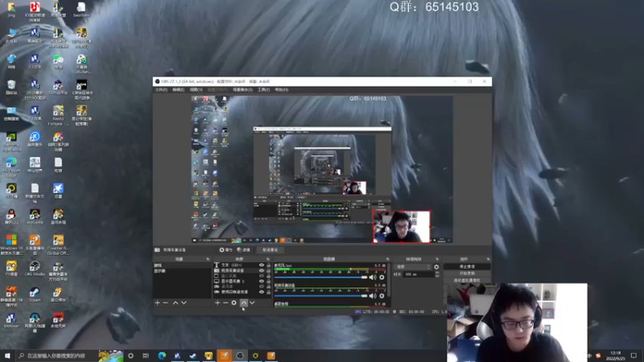The image size is (644, 362).
Task: Toggle lock on text (GDI+) source
Action: [x=269, y=265]
